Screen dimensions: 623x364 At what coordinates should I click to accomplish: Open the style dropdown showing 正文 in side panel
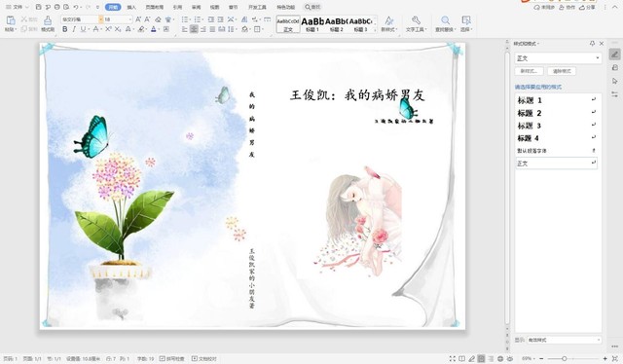pos(558,58)
